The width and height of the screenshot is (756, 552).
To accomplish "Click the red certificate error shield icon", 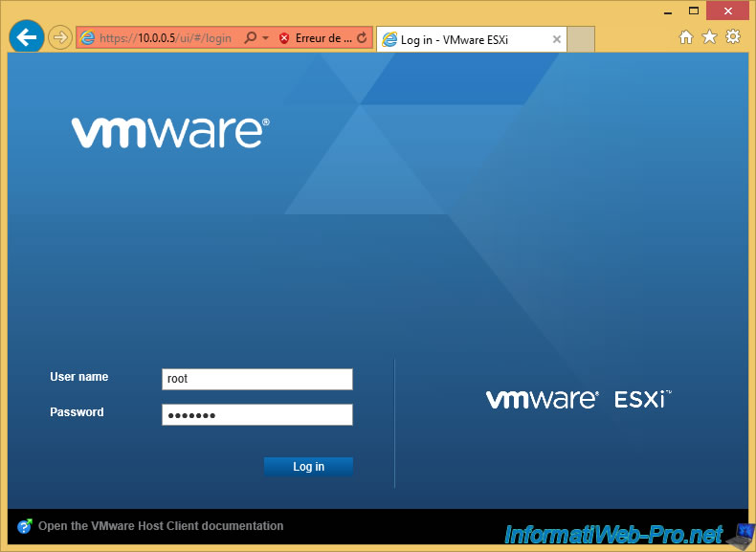I will pyautogui.click(x=284, y=38).
